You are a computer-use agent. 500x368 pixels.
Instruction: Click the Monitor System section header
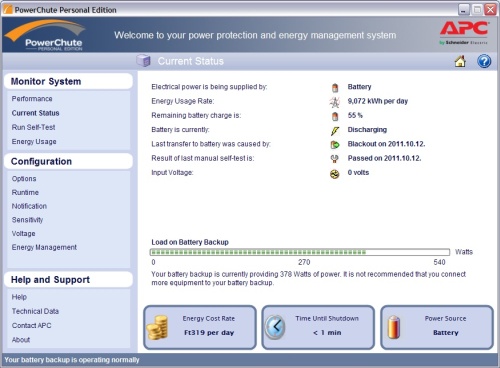pos(68,81)
